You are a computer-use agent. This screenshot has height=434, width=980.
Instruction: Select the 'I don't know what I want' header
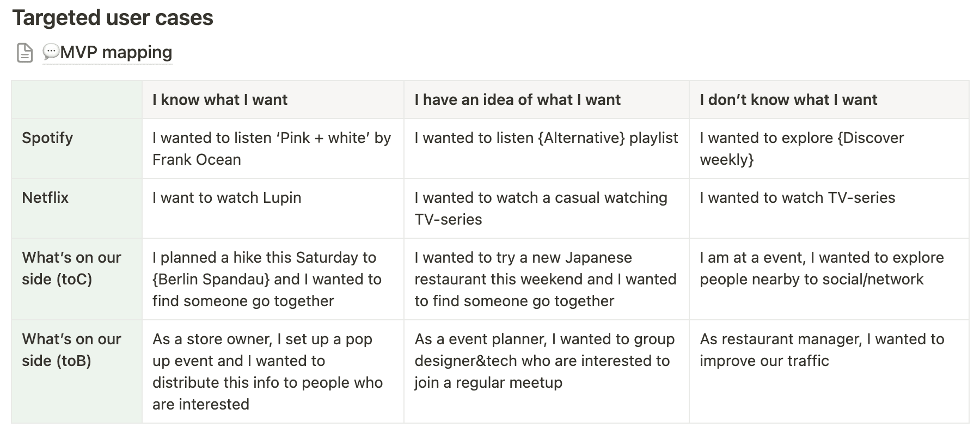[829, 100]
